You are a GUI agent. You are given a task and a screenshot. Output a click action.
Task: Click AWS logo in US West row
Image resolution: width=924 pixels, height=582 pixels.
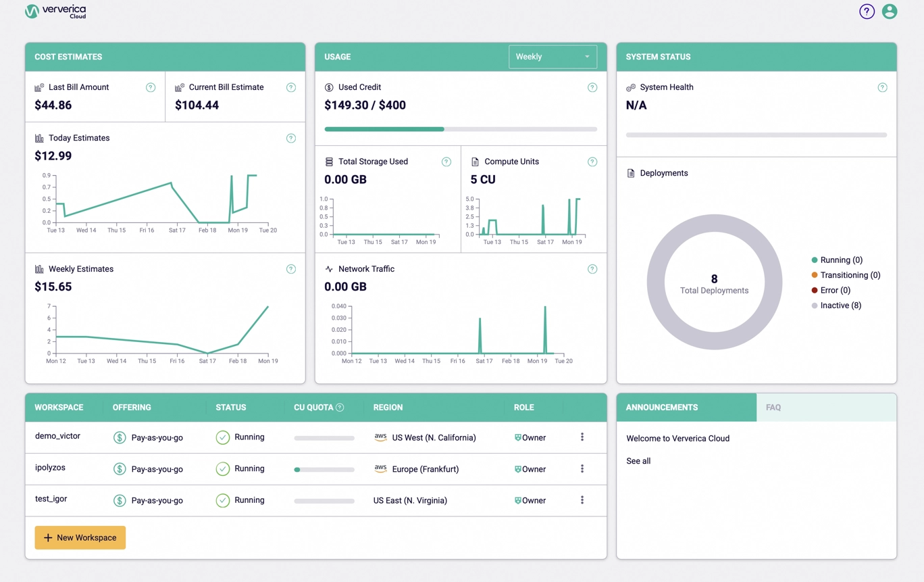[x=380, y=437]
